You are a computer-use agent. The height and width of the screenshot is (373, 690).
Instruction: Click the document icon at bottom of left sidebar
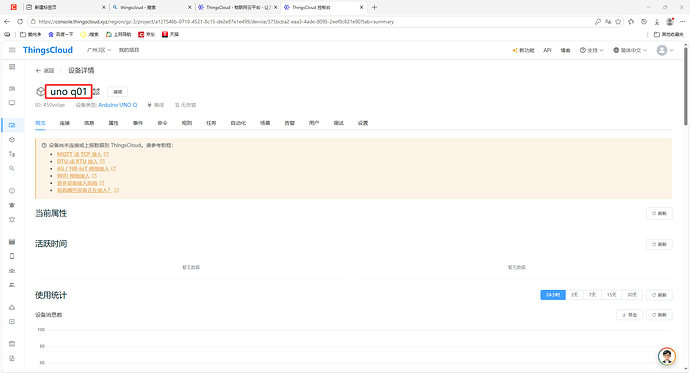(12, 358)
